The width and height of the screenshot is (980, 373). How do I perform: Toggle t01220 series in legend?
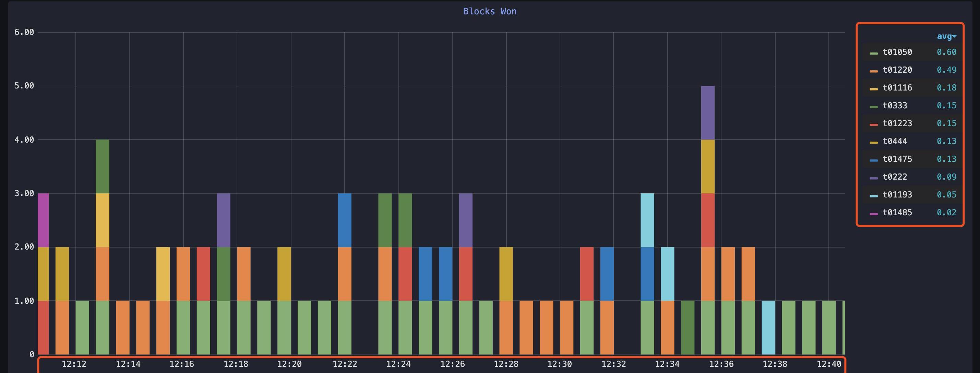tap(897, 70)
